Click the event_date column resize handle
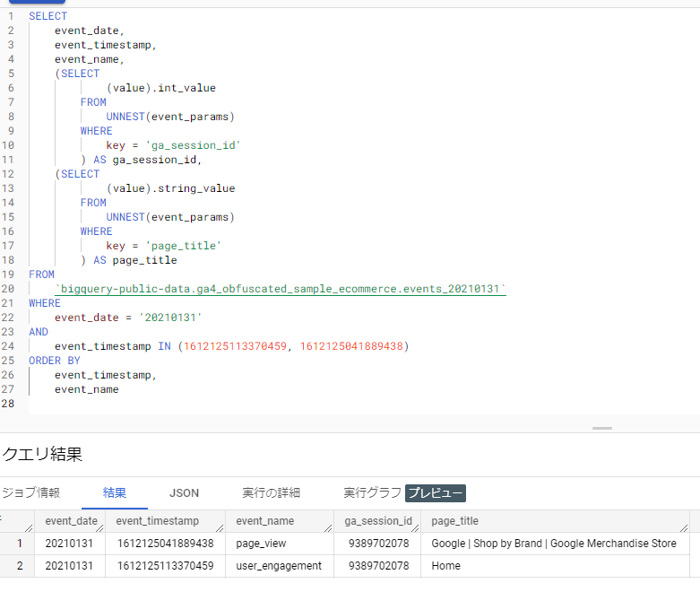 point(99,528)
